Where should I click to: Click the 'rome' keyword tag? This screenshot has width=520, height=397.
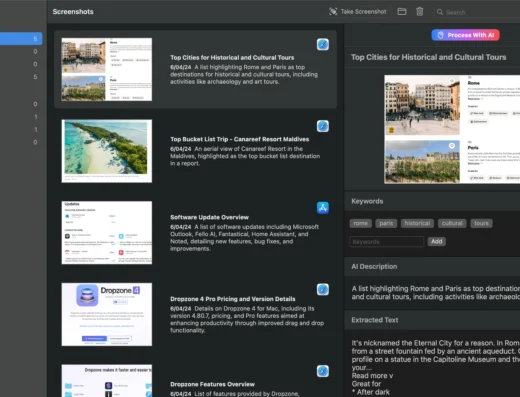(360, 223)
